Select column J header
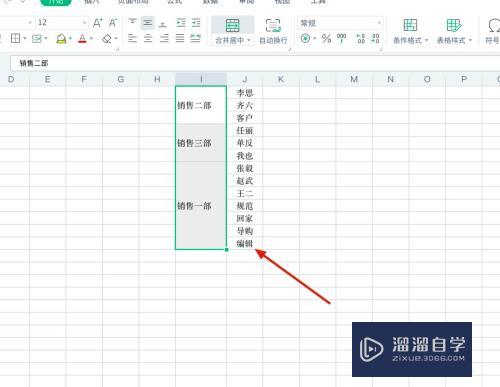 (x=245, y=79)
